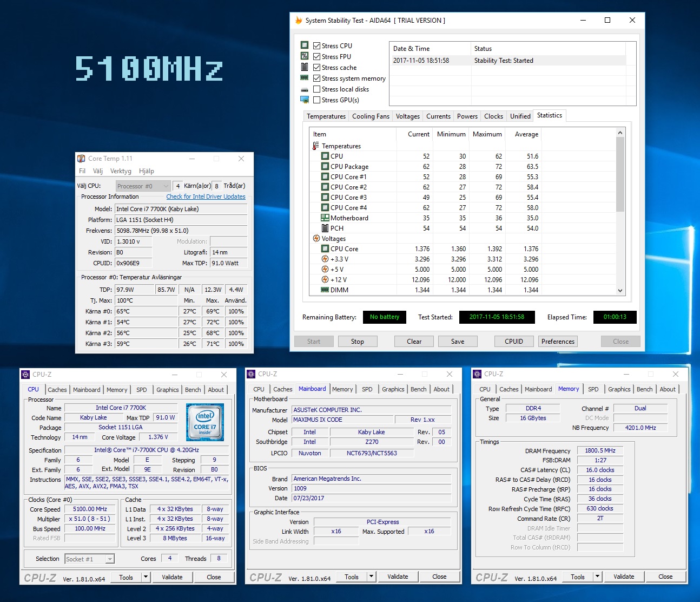Click the statistics list scrollbar thumb
Image resolution: width=700 pixels, height=602 pixels.
pos(620,174)
